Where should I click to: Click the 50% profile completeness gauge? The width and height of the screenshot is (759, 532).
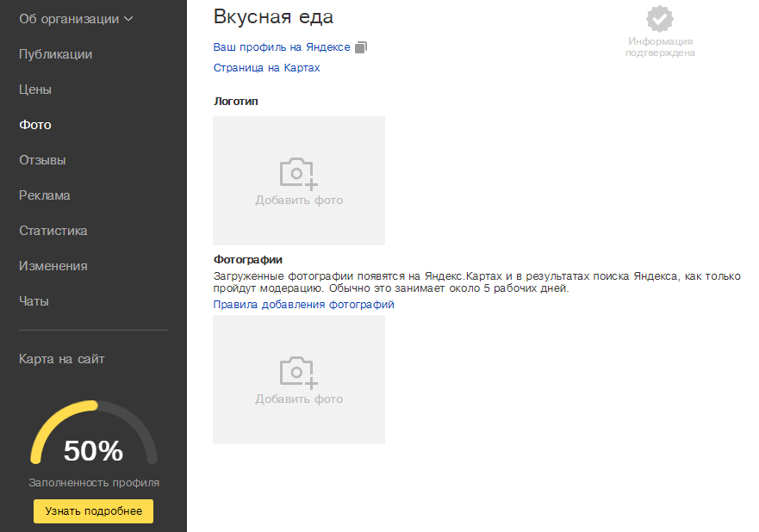(x=93, y=443)
